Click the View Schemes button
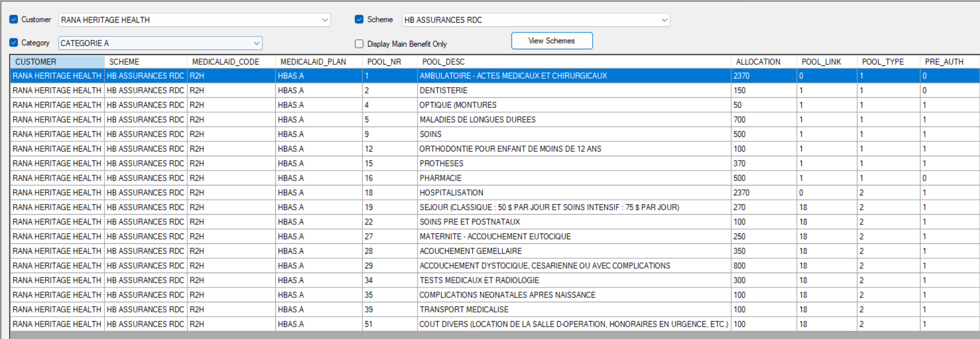Screen dimensions: 980x339 point(551,41)
